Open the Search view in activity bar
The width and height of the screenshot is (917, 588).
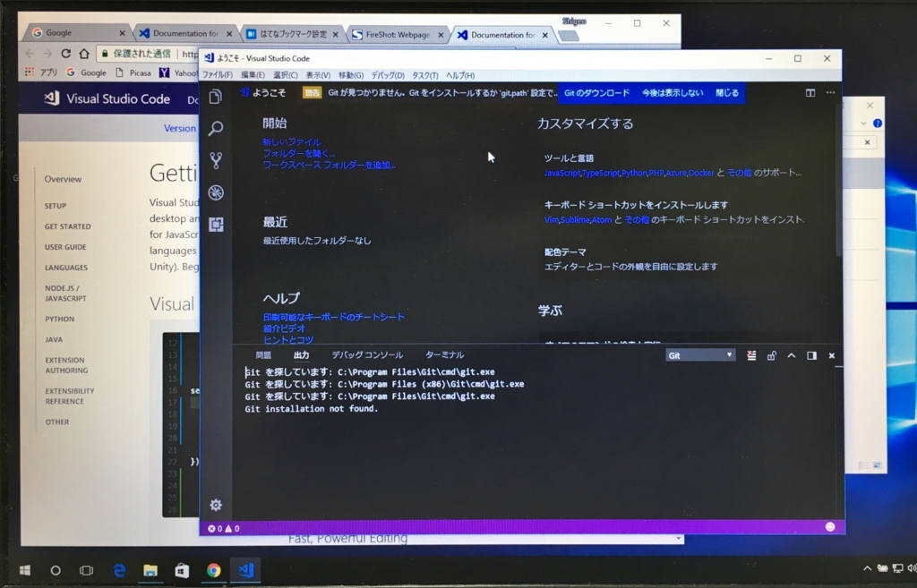[215, 128]
